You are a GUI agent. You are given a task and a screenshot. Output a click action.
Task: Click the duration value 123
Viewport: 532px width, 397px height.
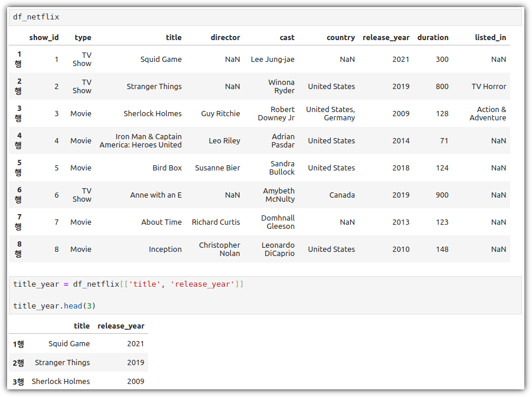pyautogui.click(x=442, y=222)
